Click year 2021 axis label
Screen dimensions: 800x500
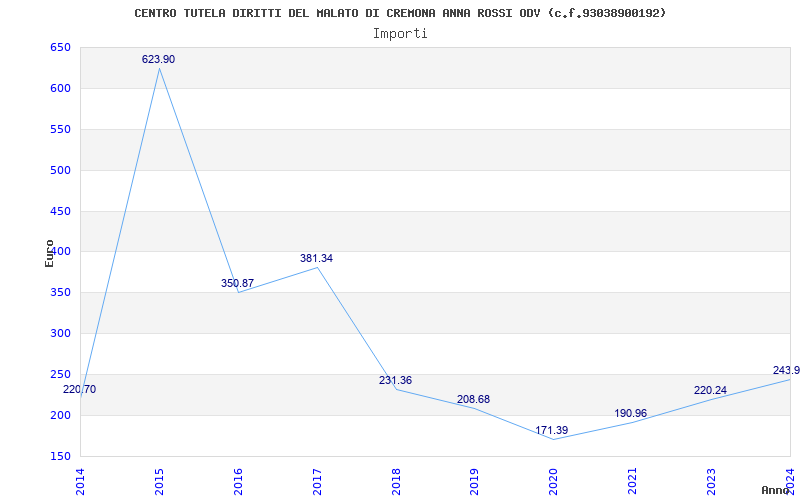pyautogui.click(x=633, y=482)
